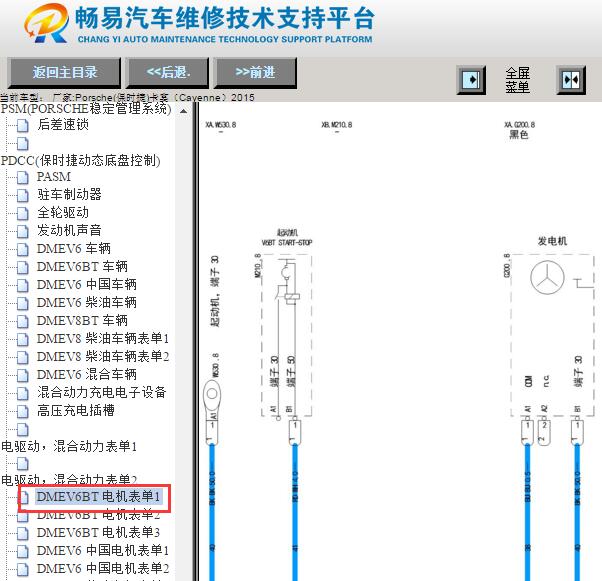
Task: Click document icon beside PASM
Action: click(23, 177)
